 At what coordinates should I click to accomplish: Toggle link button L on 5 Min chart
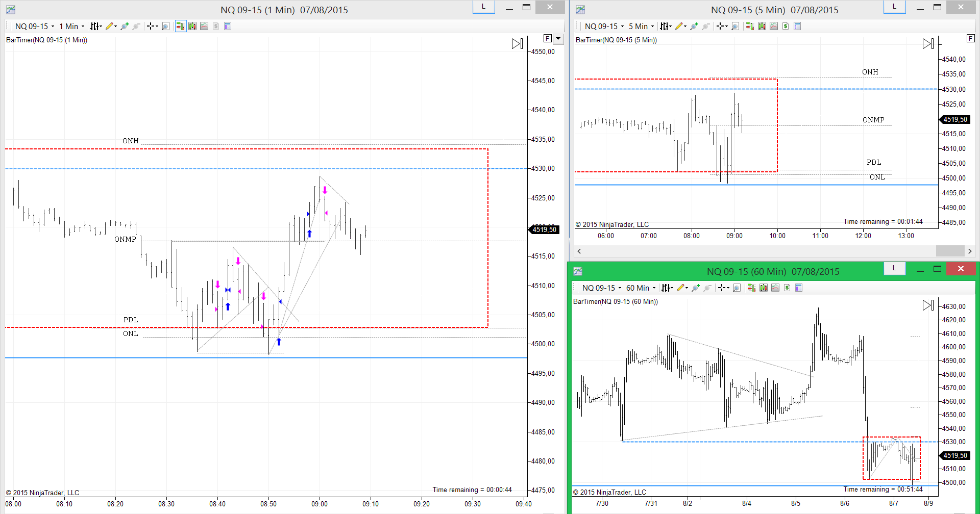click(894, 7)
